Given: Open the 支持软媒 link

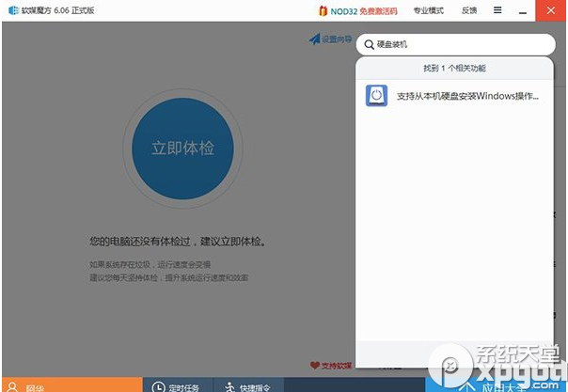Looking at the screenshot, I should pyautogui.click(x=336, y=366).
